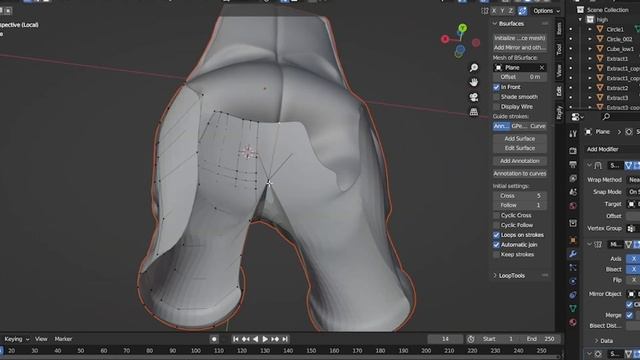Image resolution: width=640 pixels, height=360 pixels.
Task: Click the Use Preview Range clock icon
Action: pyautogui.click(x=471, y=339)
